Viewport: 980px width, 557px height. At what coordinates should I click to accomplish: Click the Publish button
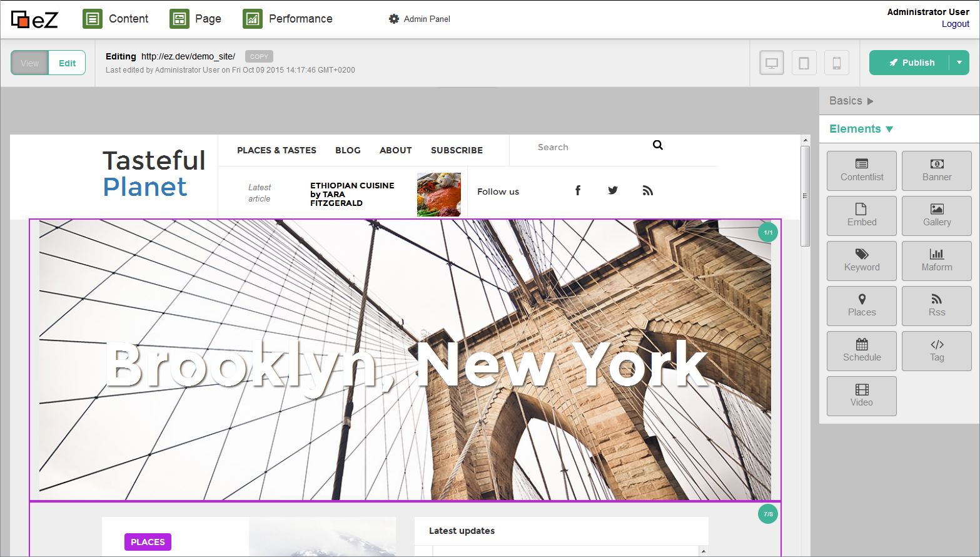point(909,63)
